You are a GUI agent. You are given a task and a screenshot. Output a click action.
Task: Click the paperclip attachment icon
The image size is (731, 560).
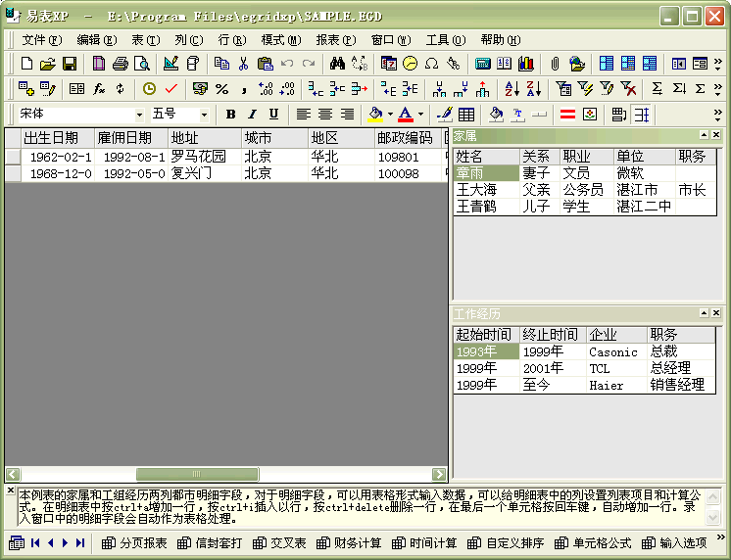tap(555, 64)
